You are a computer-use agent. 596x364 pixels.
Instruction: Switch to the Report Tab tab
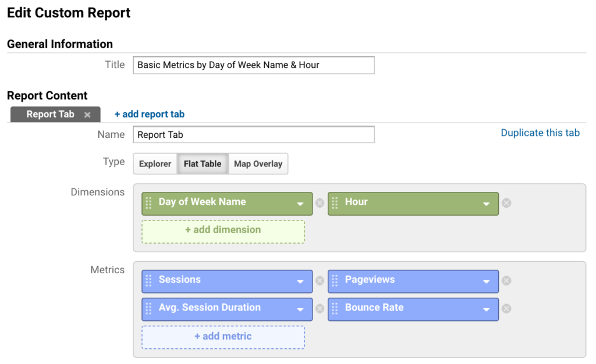pos(50,115)
